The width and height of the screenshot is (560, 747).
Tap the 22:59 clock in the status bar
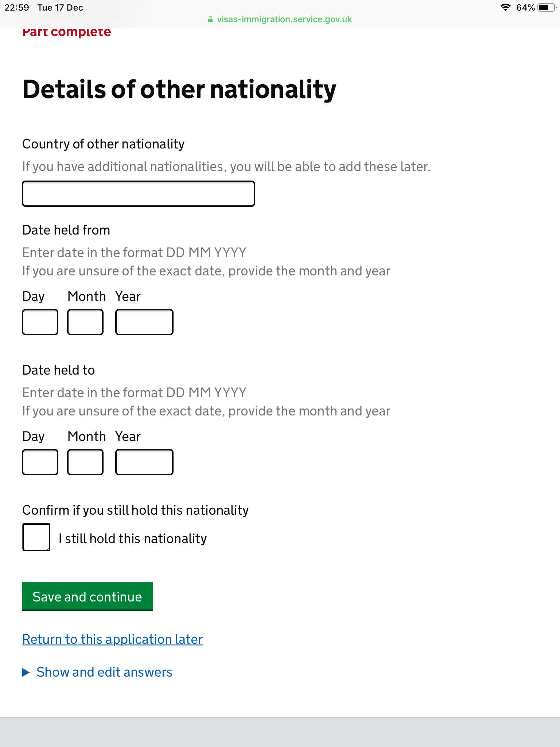(x=17, y=8)
